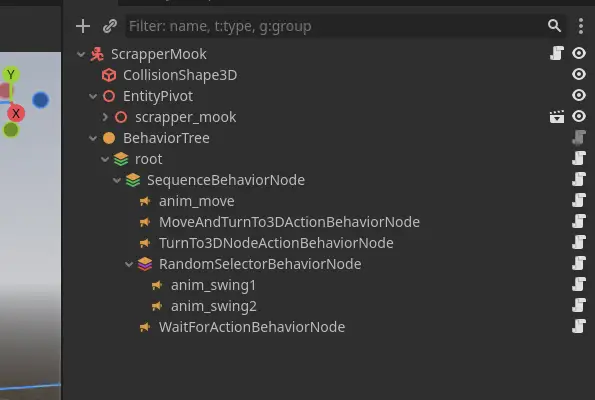Image resolution: width=595 pixels, height=400 pixels.
Task: Click the viewport gizmo Y axis handle
Action: 11,74
